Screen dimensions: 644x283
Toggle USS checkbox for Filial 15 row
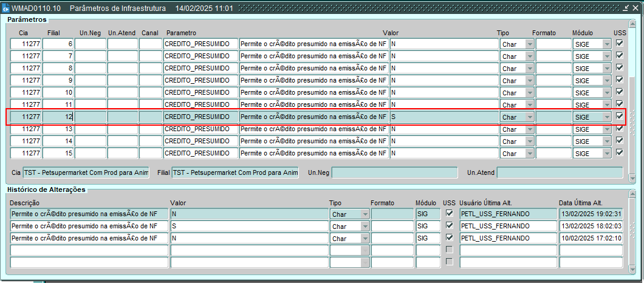[619, 152]
